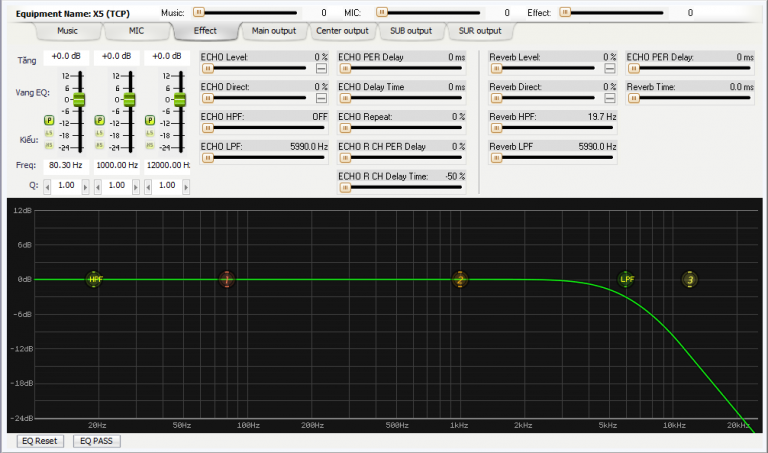The image size is (768, 453).
Task: Increase Q value of the 12000.00 Hz band
Action: (186, 187)
